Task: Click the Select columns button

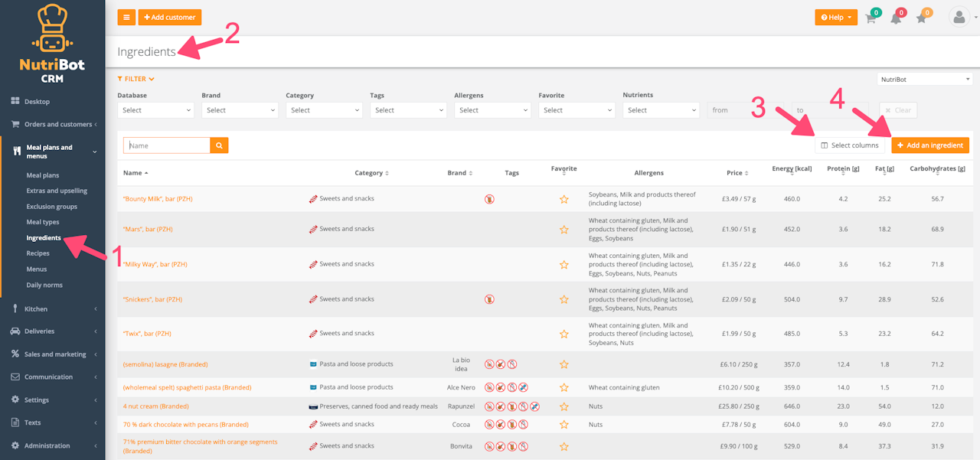Action: pos(850,145)
